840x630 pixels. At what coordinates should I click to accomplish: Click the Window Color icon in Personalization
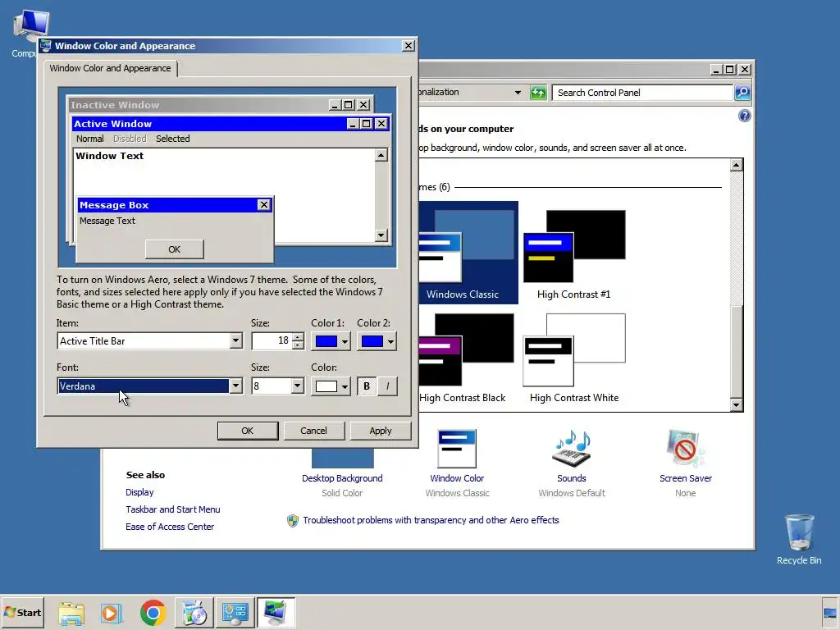457,449
